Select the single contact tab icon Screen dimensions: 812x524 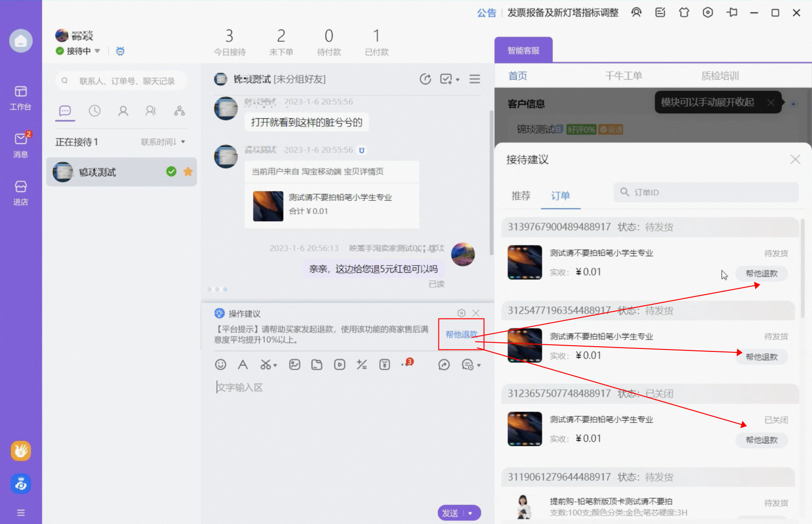[x=123, y=111]
